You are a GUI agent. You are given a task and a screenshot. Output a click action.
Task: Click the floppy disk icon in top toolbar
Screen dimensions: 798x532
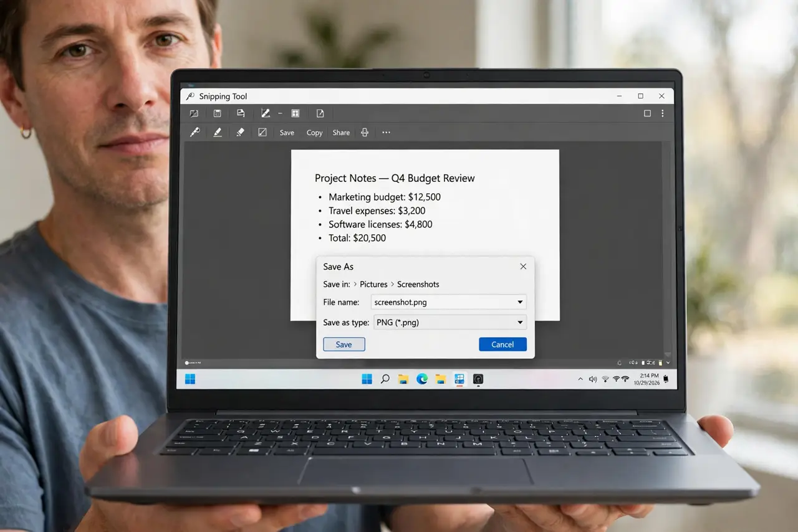pos(217,113)
